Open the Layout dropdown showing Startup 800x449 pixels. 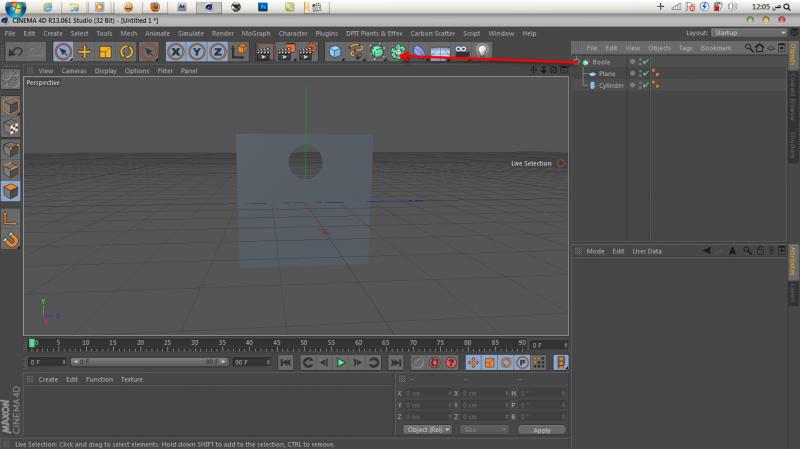(x=747, y=33)
